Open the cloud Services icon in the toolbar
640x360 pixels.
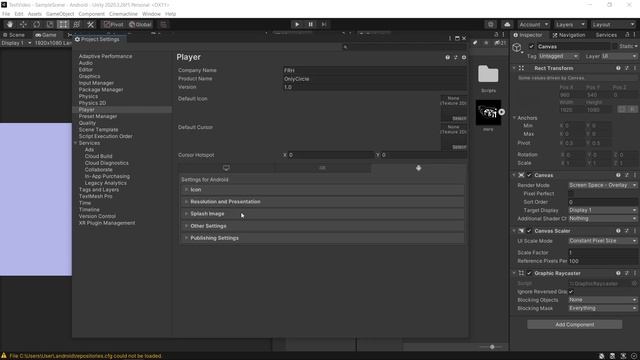(x=507, y=24)
